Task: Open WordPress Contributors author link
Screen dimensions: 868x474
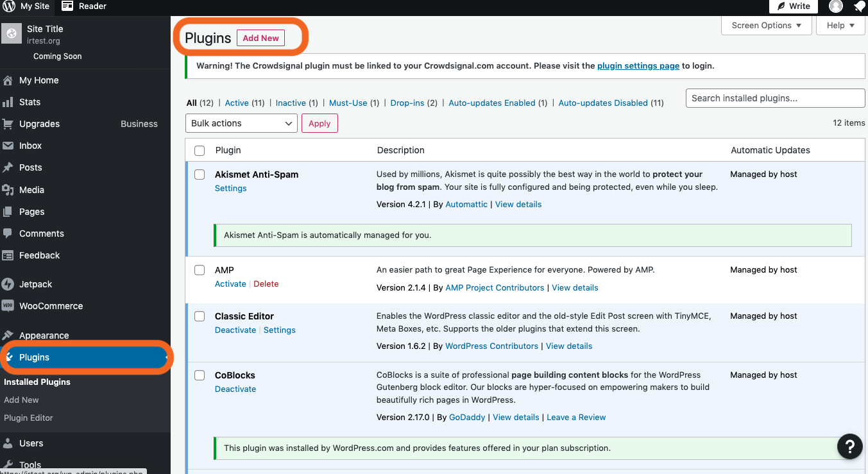Action: click(x=492, y=346)
